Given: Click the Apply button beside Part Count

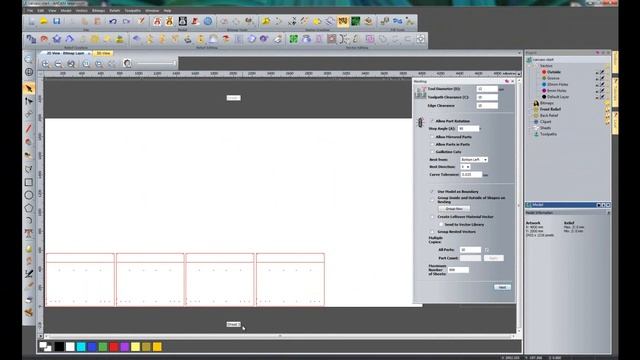Looking at the screenshot, I should pos(493,258).
